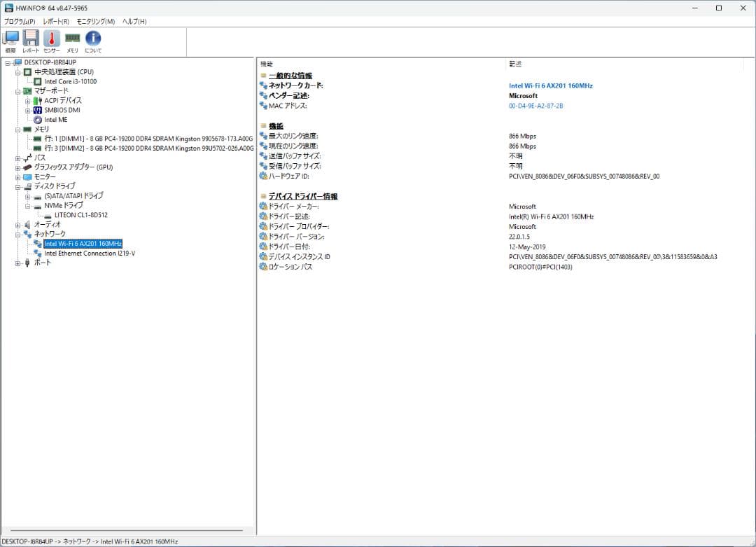Click the status bar path text
This screenshot has width=756, height=547.
(90, 541)
